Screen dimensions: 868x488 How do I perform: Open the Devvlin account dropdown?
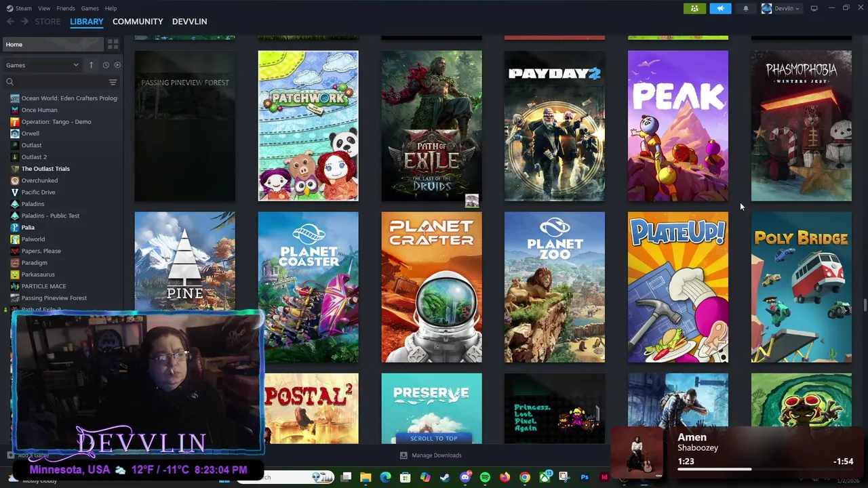point(781,8)
